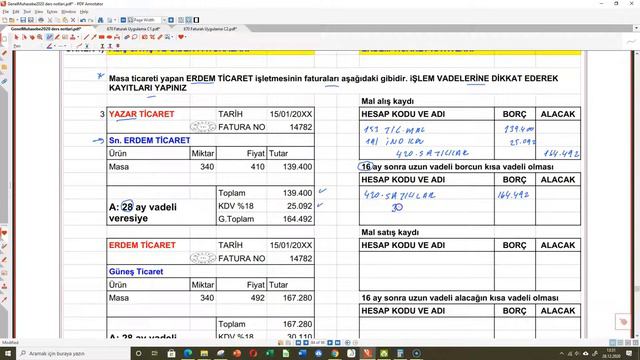Select the Pan hand tool
This screenshot has width=640, height=360.
pos(32,37)
